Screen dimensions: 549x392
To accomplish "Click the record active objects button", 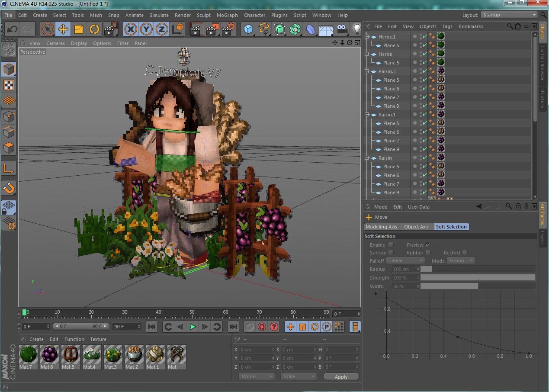I will tap(249, 327).
